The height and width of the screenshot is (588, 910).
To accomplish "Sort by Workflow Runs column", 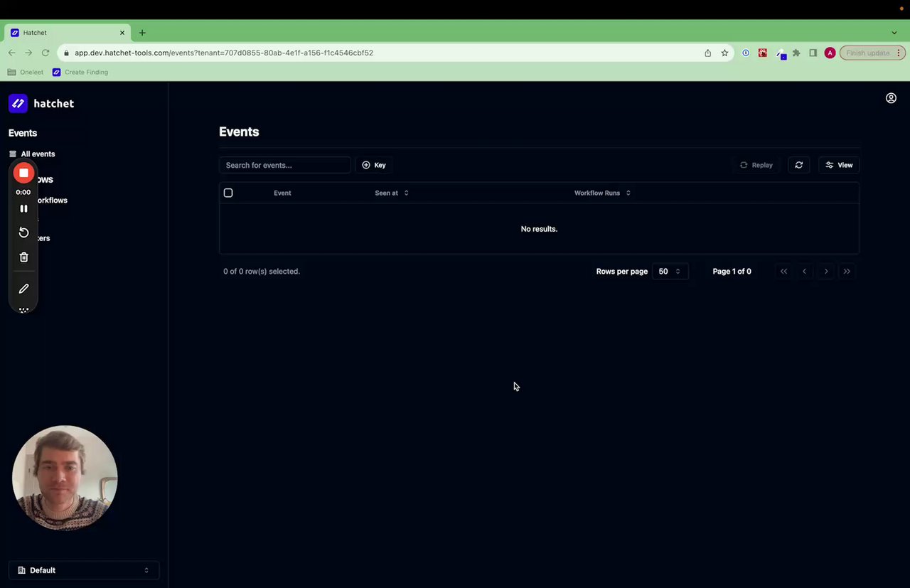I will (x=602, y=193).
